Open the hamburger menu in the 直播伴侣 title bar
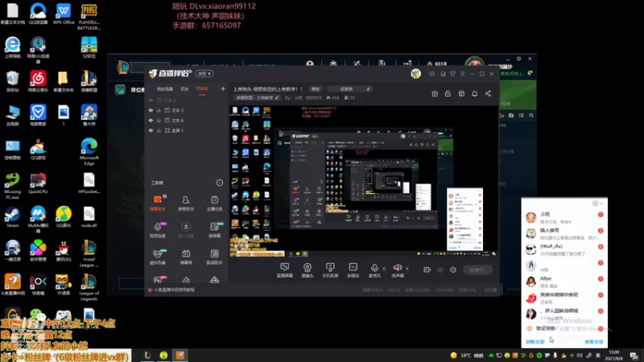 pos(462,74)
